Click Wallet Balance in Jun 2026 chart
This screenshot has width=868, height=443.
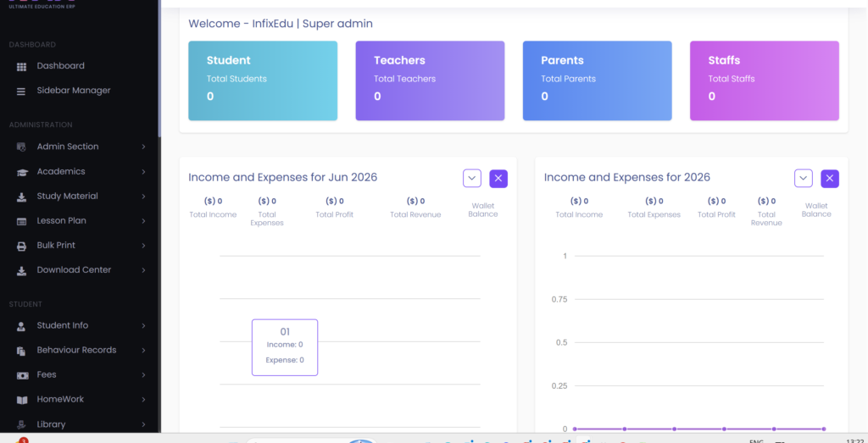pyautogui.click(x=483, y=210)
